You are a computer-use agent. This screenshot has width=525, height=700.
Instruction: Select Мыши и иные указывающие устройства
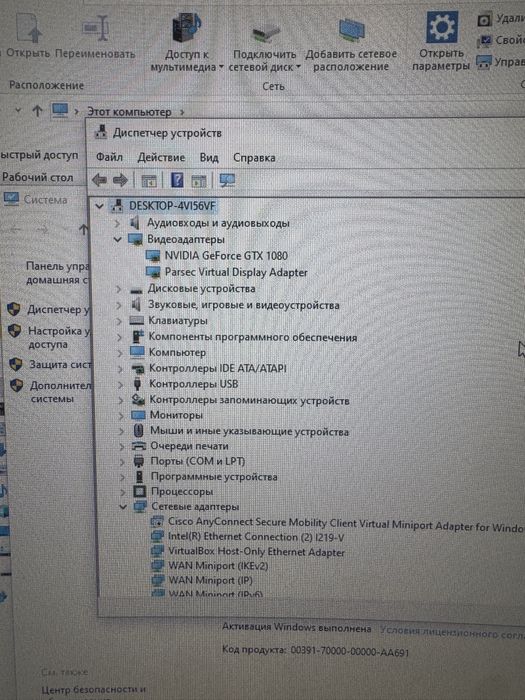point(249,431)
